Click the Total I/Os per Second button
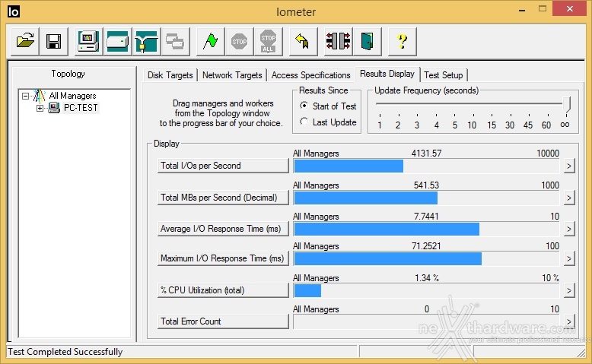 click(223, 166)
